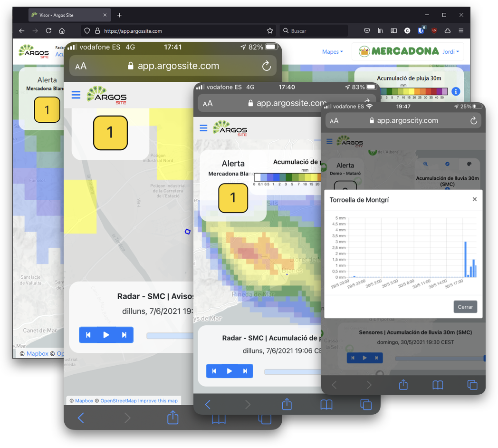Click the yellow alert badge on the 17:40 phone

233,198
